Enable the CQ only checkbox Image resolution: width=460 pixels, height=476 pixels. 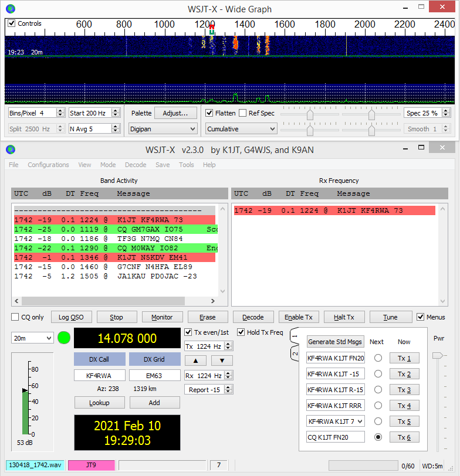tap(15, 317)
